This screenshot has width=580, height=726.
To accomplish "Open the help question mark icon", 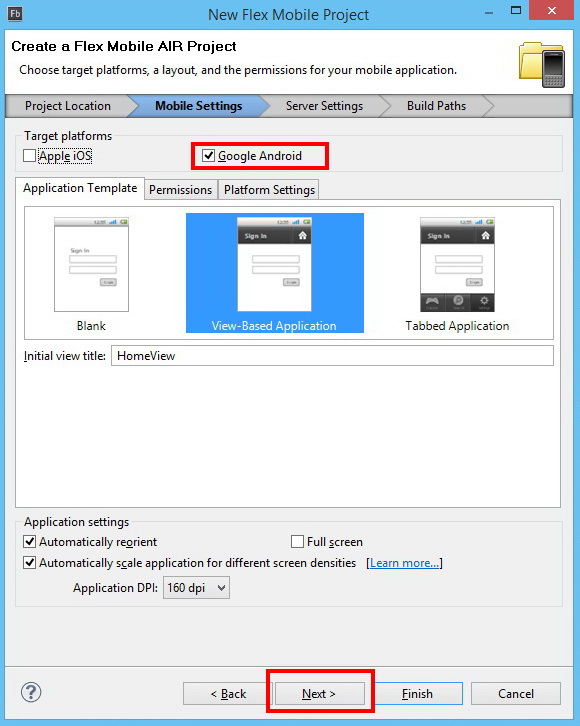I will 31,692.
